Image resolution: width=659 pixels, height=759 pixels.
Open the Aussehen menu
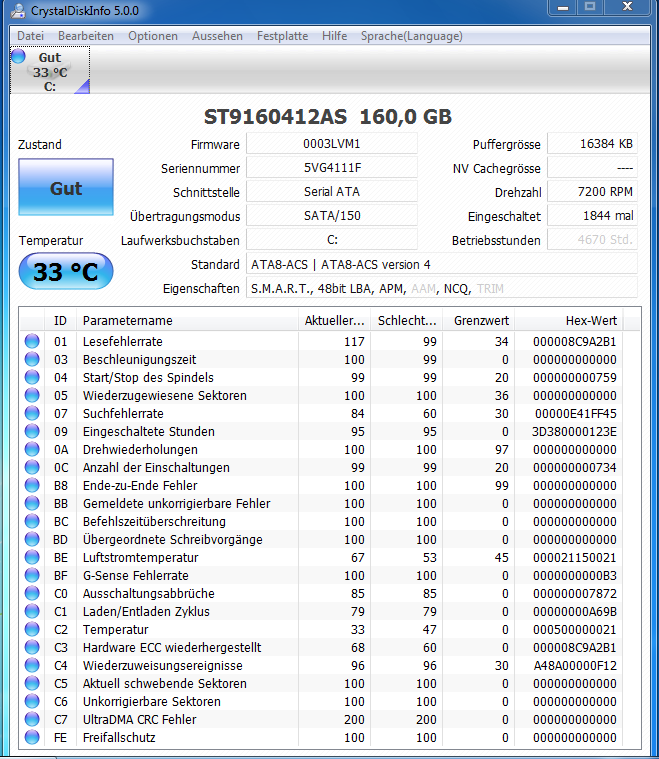click(217, 36)
